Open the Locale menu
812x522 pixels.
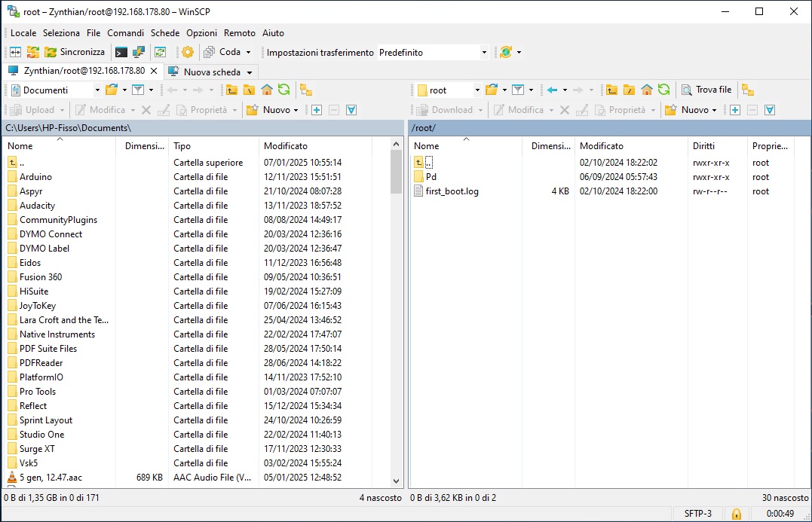pos(23,33)
